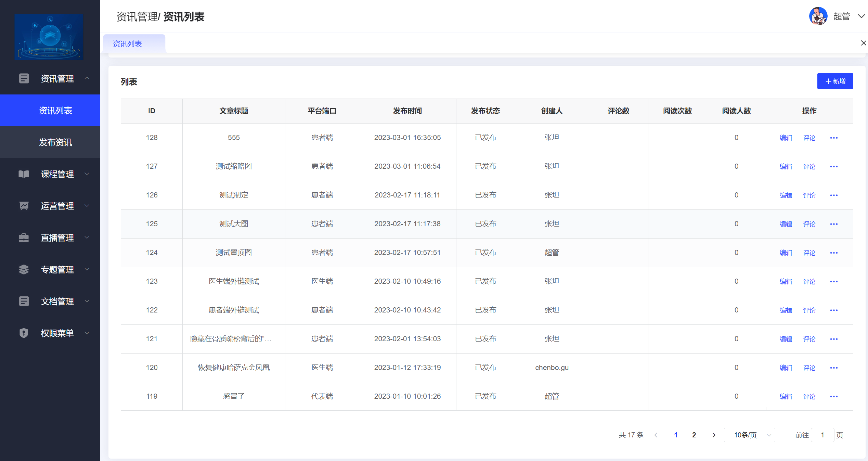Open the 10条/页 page size dropdown

click(749, 435)
